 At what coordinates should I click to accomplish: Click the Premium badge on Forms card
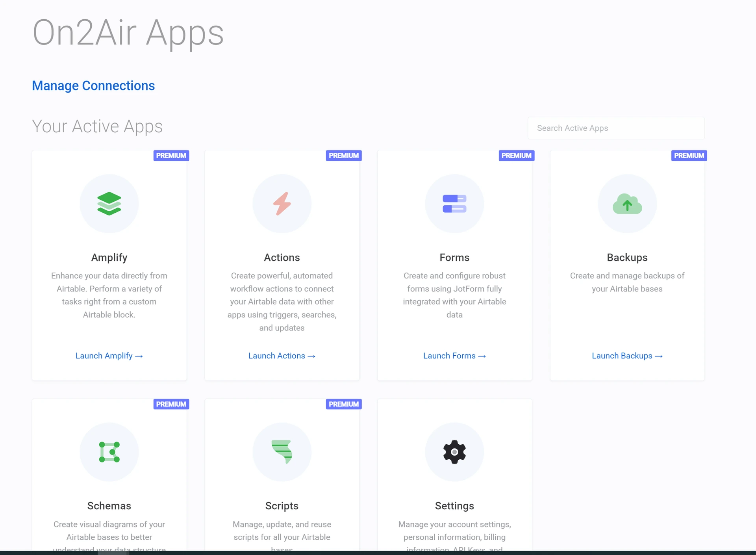(x=516, y=156)
